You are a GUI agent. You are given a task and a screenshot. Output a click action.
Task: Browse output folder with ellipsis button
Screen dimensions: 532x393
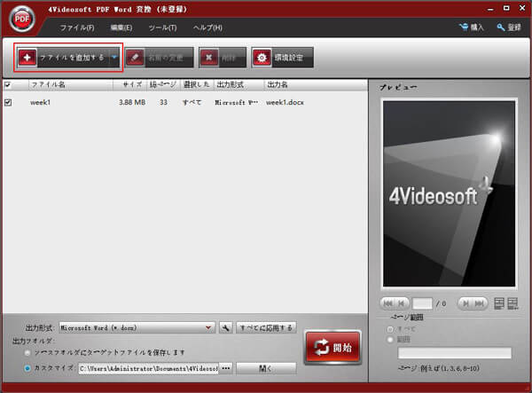226,368
